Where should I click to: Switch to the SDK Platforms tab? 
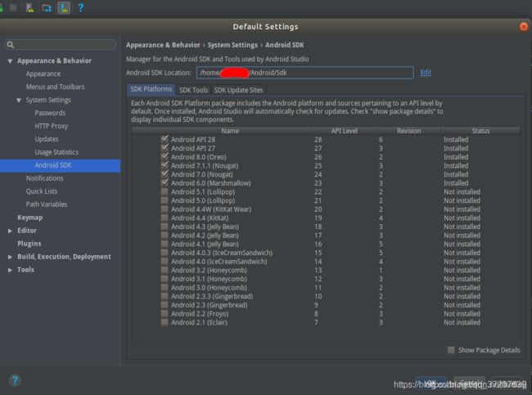click(151, 89)
